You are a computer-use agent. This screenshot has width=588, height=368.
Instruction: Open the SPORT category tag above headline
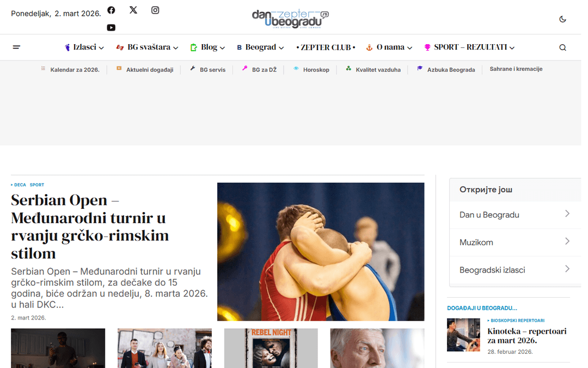(x=37, y=185)
